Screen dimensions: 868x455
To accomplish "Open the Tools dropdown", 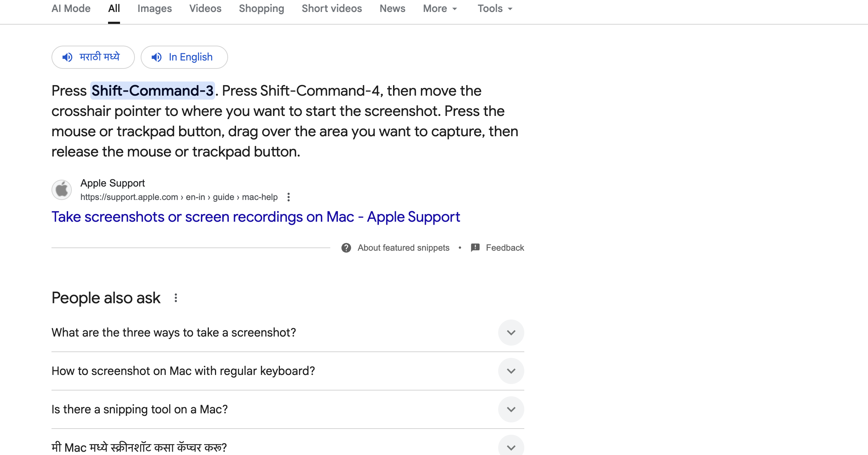I will pos(495,9).
